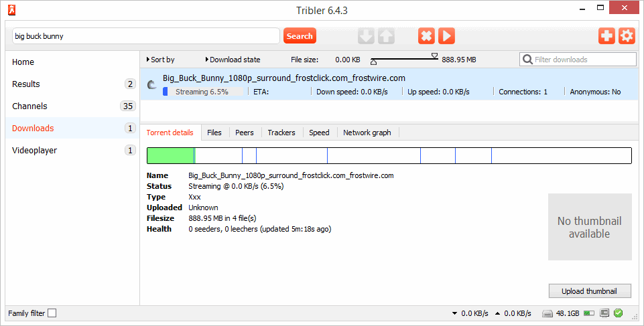644x326 pixels.
Task: Click the green checkmark status icon
Action: (618, 313)
